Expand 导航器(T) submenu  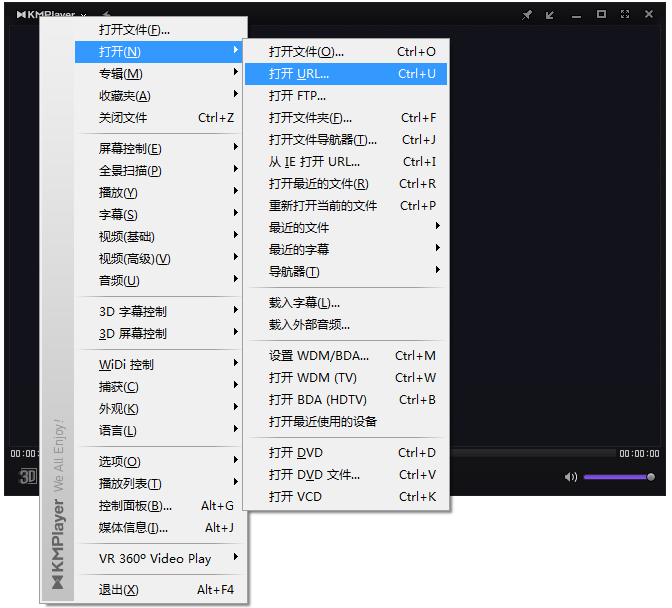click(x=346, y=272)
